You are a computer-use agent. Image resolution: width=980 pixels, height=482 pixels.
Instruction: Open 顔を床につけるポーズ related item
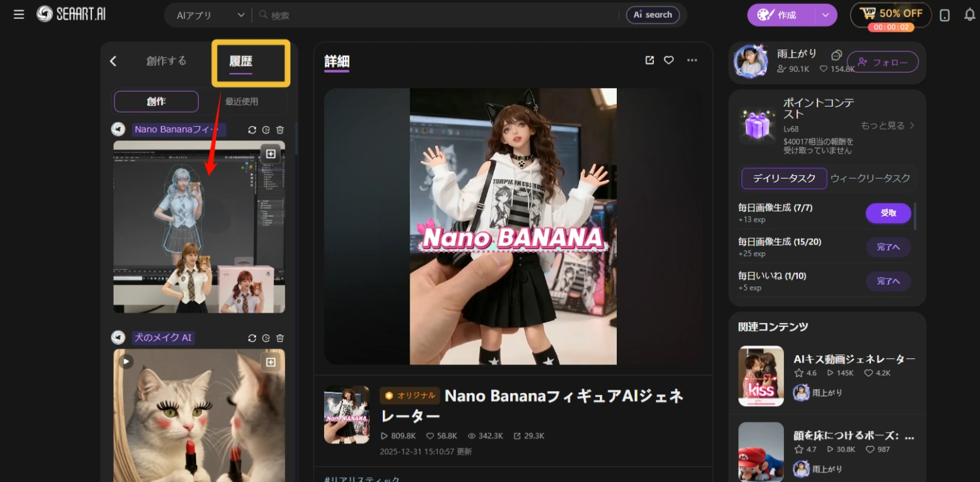(x=855, y=436)
